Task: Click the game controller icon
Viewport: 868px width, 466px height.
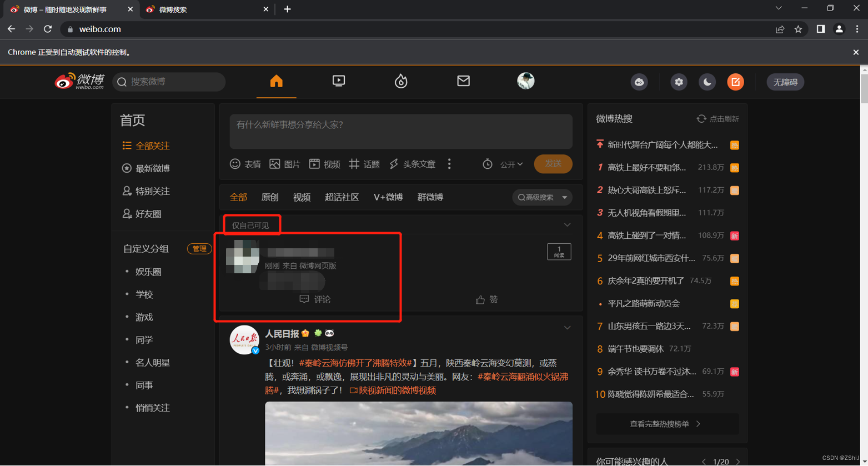Action: [639, 82]
